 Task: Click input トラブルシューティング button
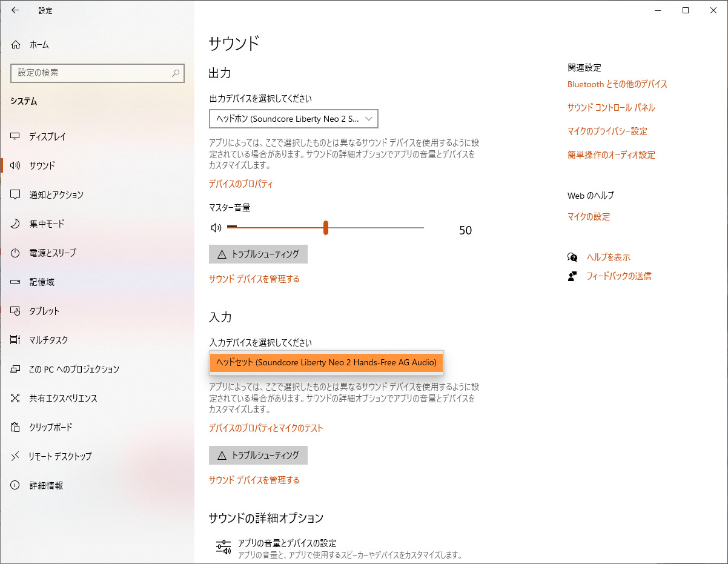click(258, 455)
